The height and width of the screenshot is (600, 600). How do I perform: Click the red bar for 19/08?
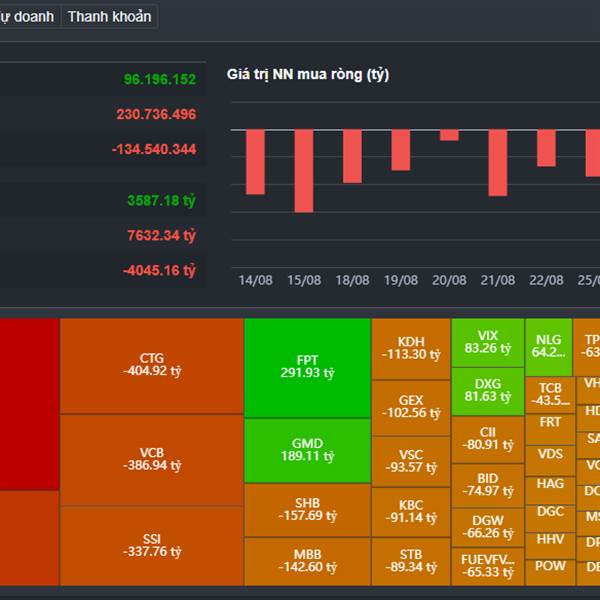point(401,150)
